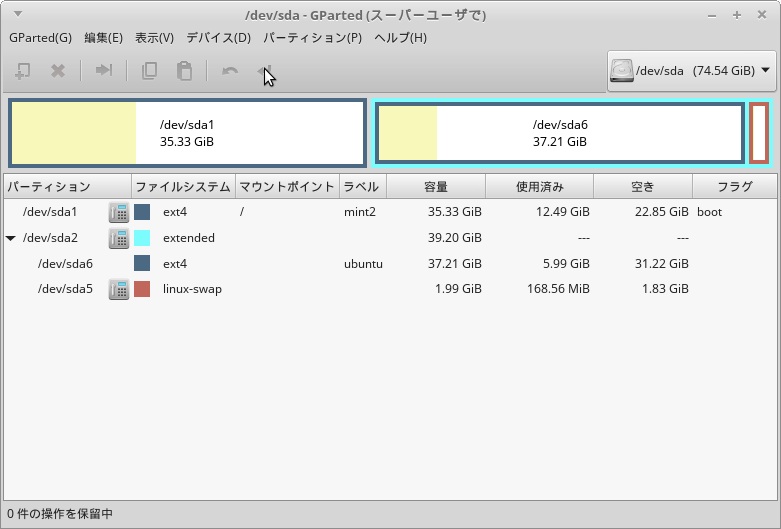The height and width of the screenshot is (529, 781).
Task: Click the cyan extended color swatch
Action: (142, 238)
